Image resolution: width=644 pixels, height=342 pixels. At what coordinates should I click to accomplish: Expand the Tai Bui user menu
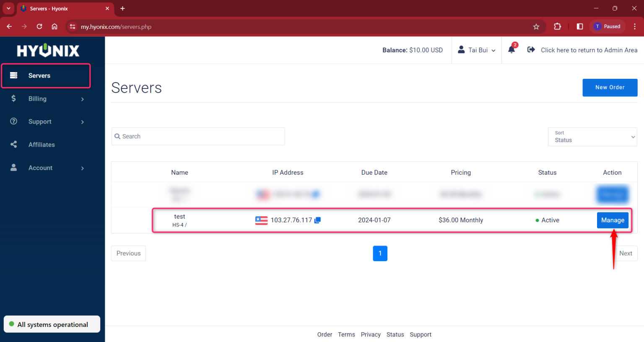coord(477,50)
